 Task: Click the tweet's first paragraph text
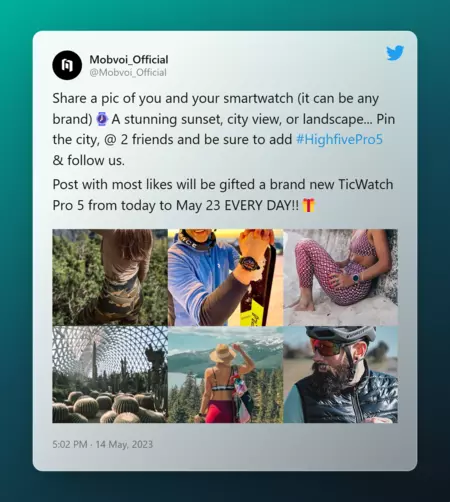[x=223, y=129]
